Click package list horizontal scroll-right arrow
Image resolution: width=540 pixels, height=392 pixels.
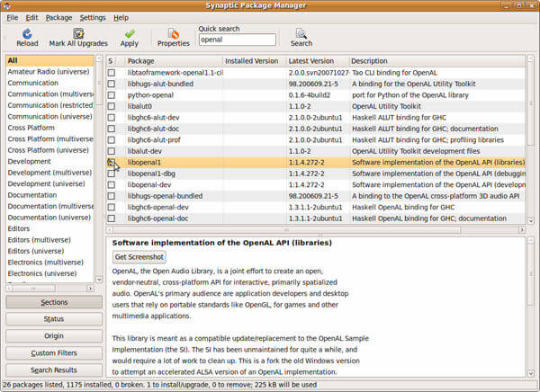click(x=522, y=229)
